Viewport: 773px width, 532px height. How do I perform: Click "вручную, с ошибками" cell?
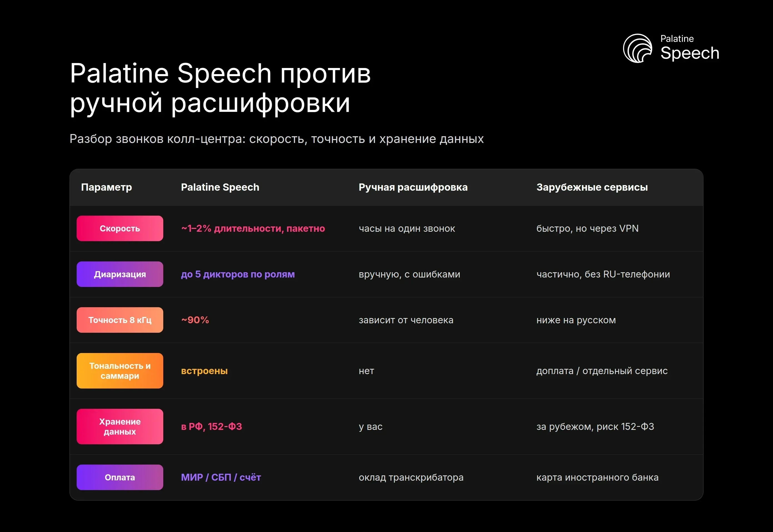click(x=410, y=274)
